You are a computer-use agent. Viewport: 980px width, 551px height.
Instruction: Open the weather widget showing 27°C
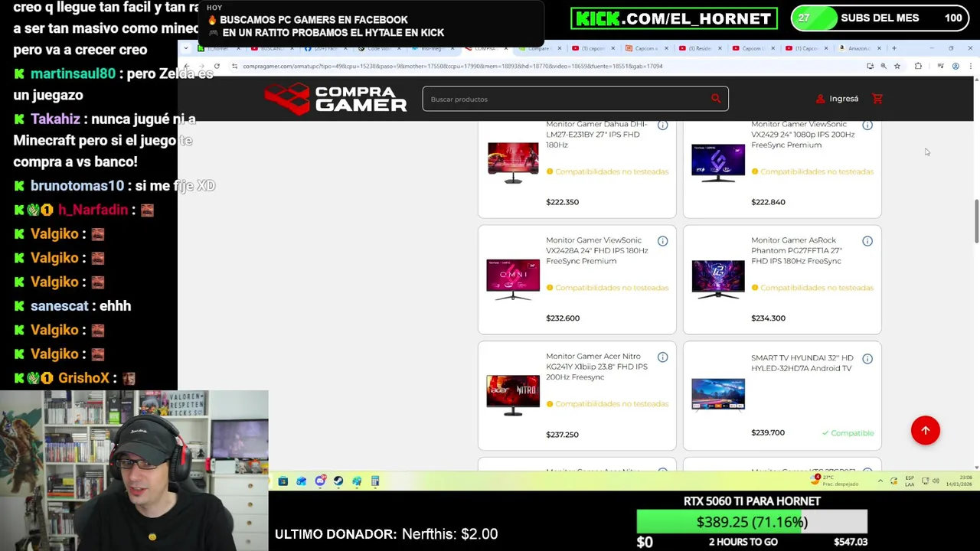tap(835, 481)
